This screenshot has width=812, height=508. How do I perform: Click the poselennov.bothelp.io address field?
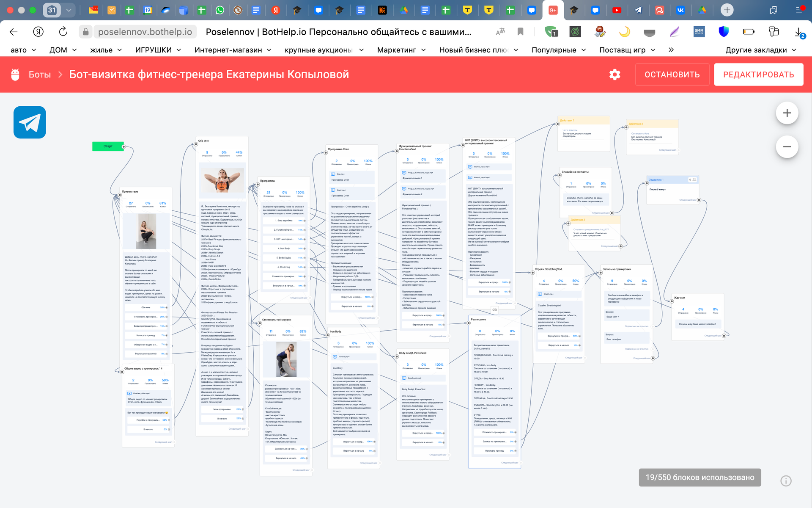click(145, 32)
